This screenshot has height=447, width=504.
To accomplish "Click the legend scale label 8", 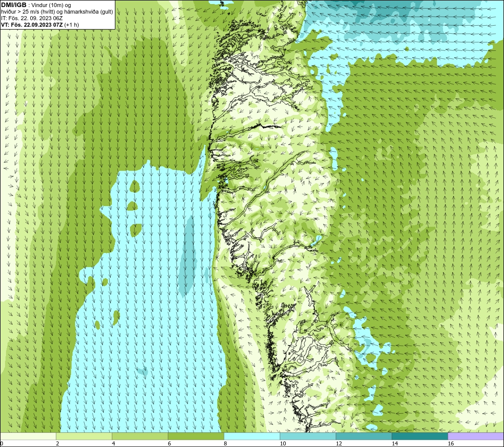I will pos(225,444).
